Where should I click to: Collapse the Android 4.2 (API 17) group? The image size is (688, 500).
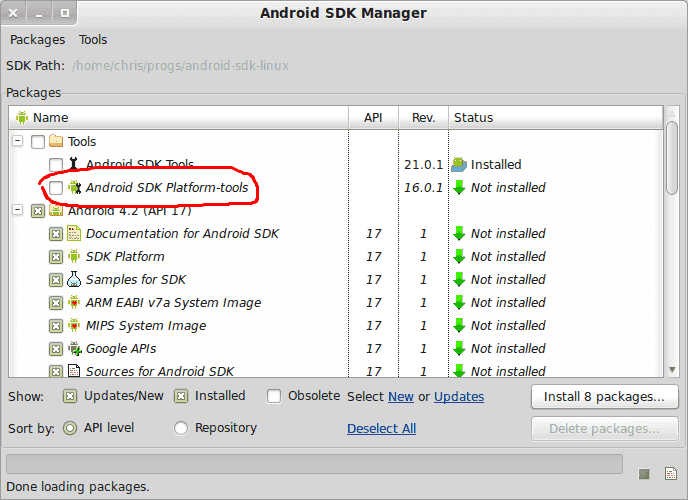pos(18,210)
